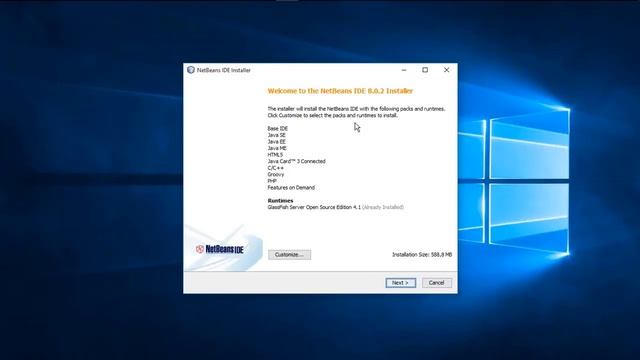The width and height of the screenshot is (640, 360).
Task: Select the "C/C++" pack text
Action: (x=276, y=168)
